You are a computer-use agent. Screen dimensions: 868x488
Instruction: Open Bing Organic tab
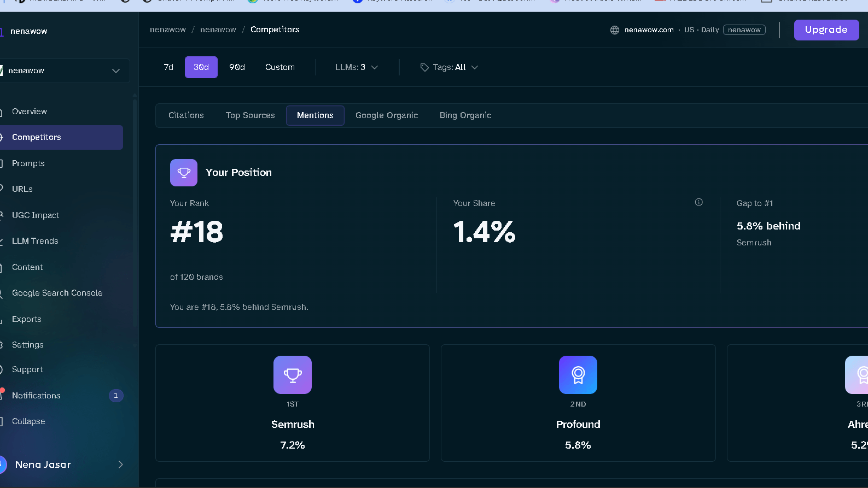[x=465, y=115]
